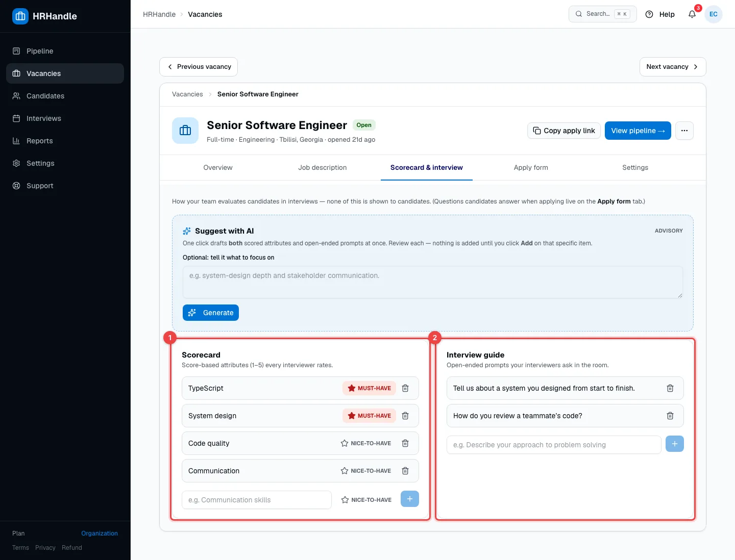
Task: Click the briefcase vacancy icon
Action: pyautogui.click(x=185, y=131)
